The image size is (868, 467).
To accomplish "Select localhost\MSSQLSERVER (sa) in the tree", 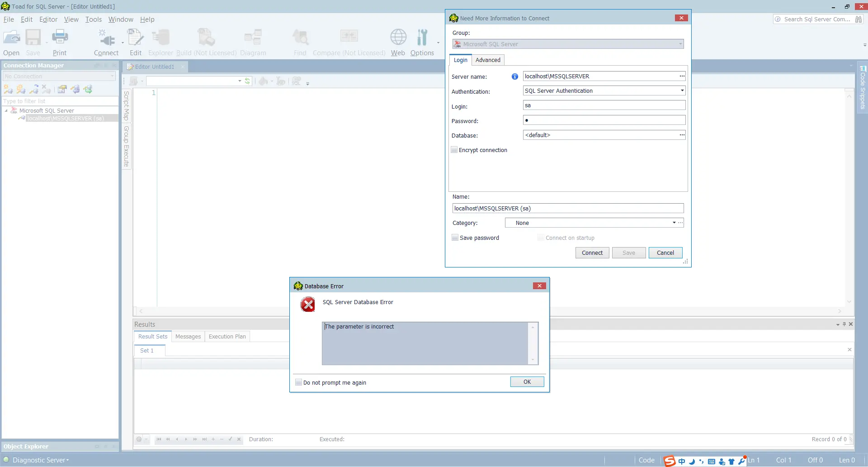I will coord(66,118).
